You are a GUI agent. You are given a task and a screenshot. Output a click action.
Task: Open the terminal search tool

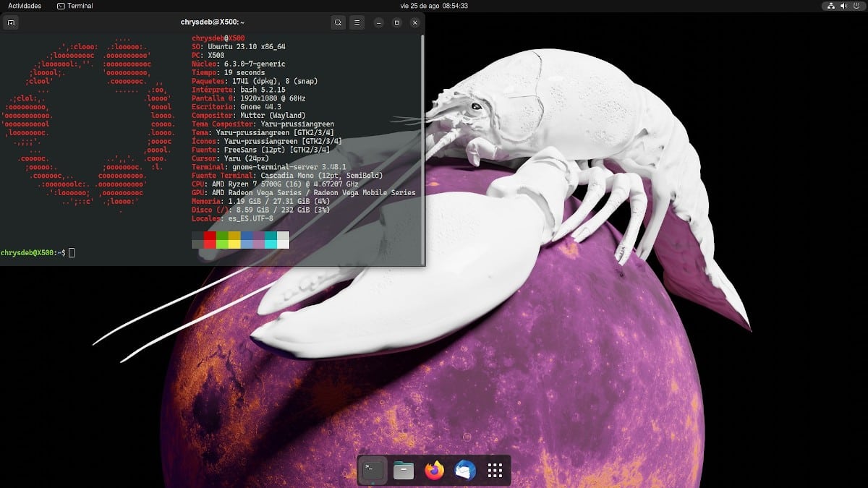pyautogui.click(x=338, y=22)
